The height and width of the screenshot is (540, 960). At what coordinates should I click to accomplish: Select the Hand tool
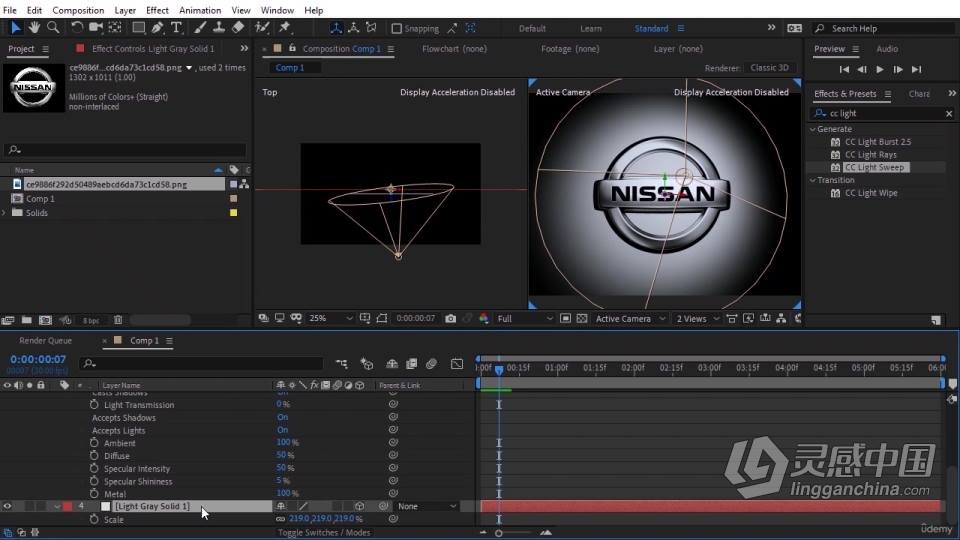pyautogui.click(x=34, y=28)
